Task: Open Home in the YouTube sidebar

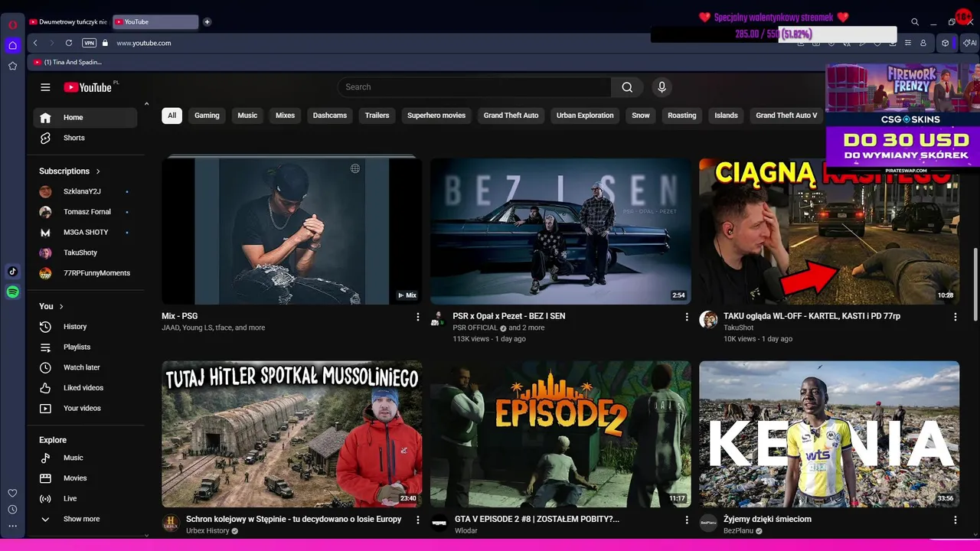Action: click(85, 118)
